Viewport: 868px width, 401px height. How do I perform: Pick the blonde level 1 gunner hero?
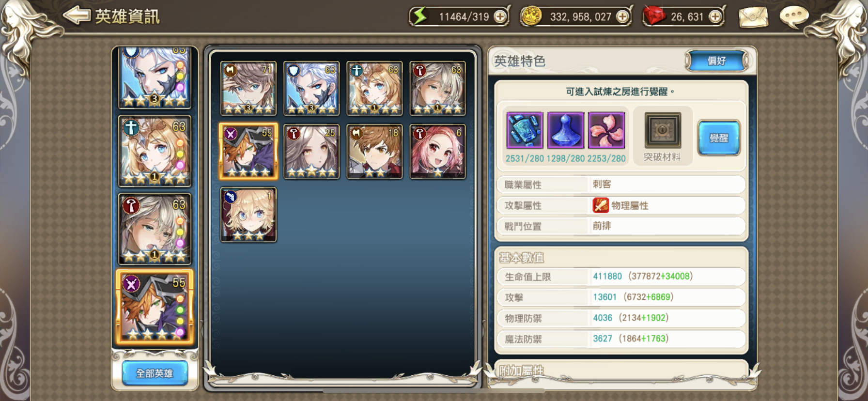point(248,215)
